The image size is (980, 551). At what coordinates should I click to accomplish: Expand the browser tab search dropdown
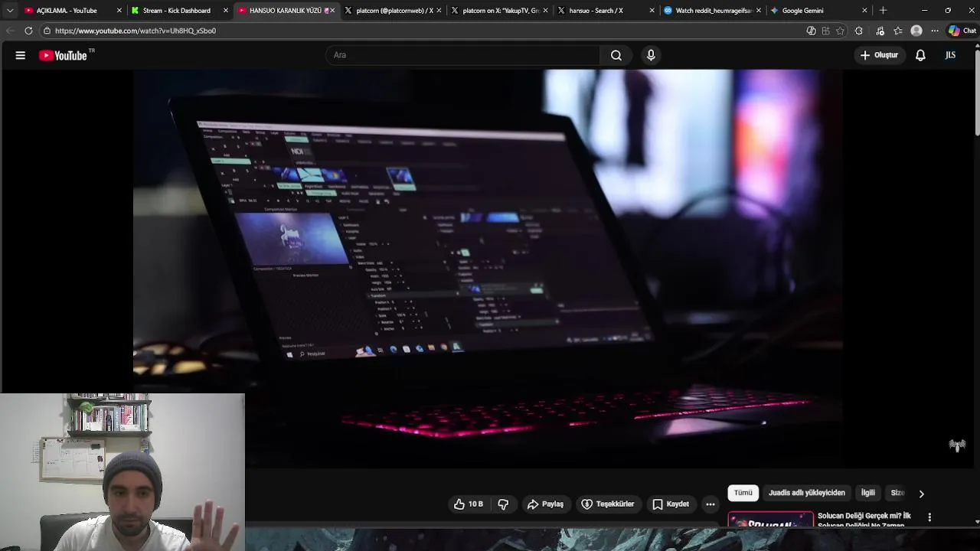pyautogui.click(x=9, y=11)
